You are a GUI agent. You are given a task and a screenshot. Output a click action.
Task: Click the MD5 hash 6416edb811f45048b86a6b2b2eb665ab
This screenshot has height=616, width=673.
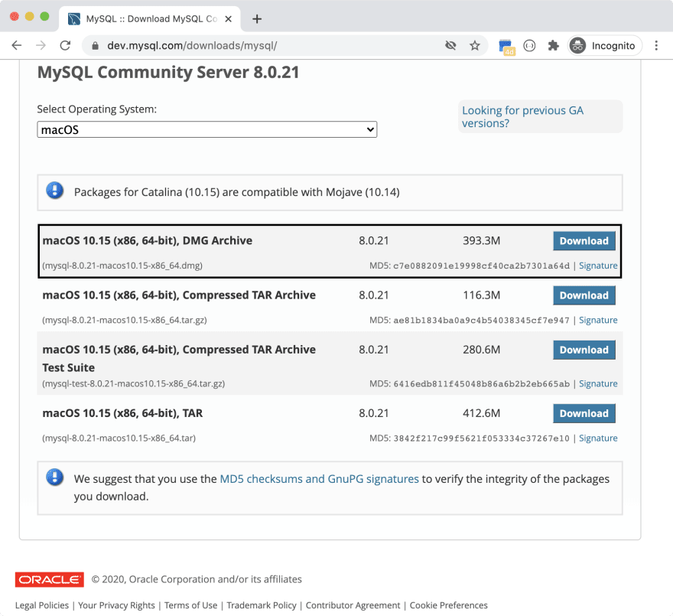pos(481,383)
